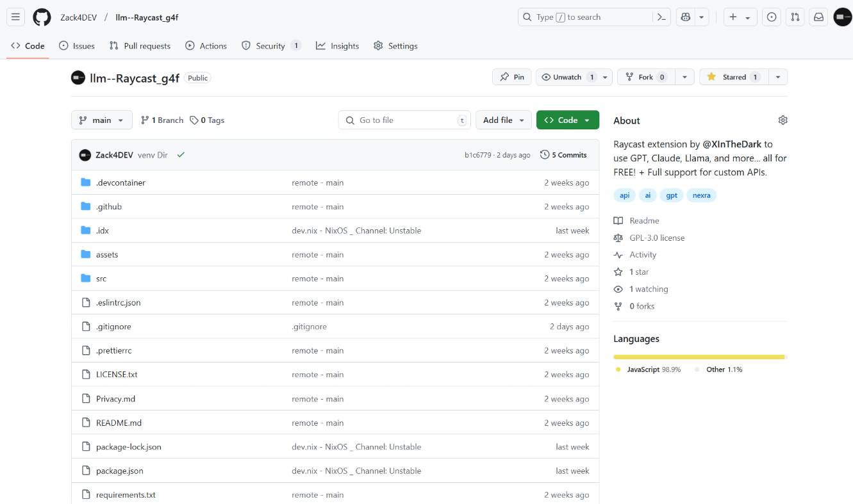This screenshot has width=853, height=504.
Task: Expand the Fork list dropdown arrow
Action: pyautogui.click(x=684, y=77)
